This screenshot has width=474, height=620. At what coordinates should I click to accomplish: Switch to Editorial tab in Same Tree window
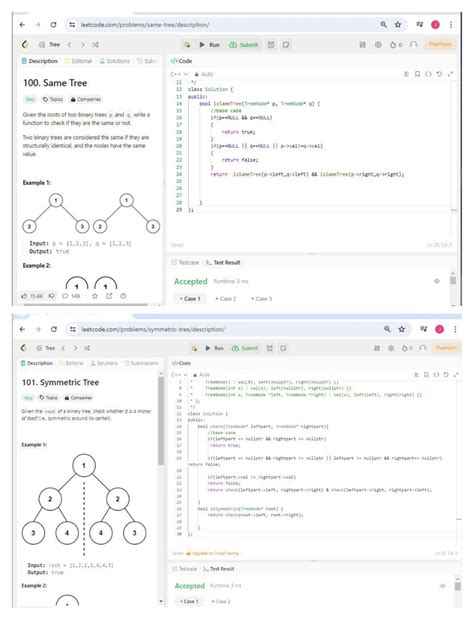click(78, 61)
